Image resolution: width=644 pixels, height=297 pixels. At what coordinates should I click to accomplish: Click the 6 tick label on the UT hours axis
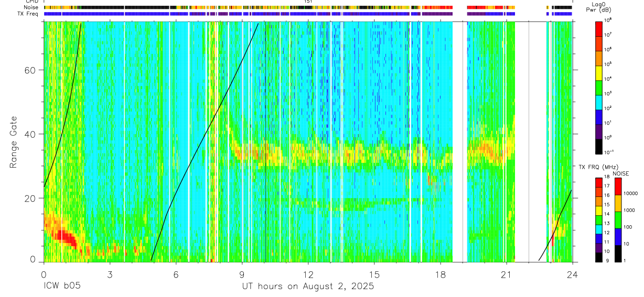pos(176,274)
